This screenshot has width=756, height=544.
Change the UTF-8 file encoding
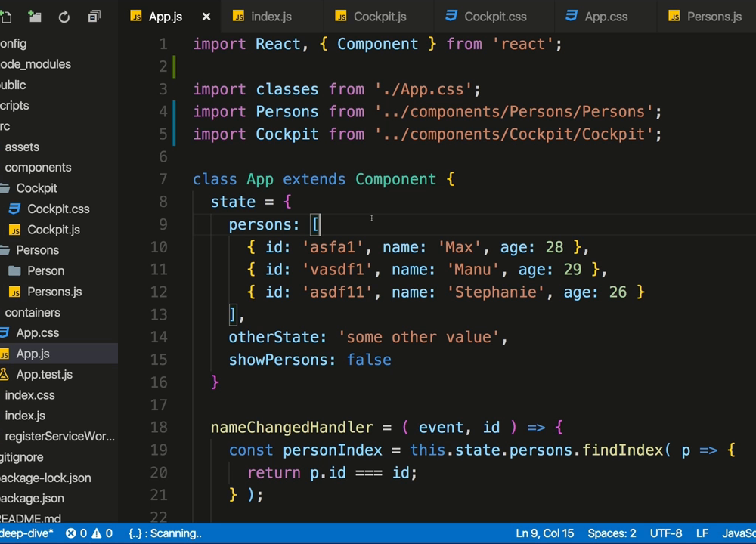(666, 533)
